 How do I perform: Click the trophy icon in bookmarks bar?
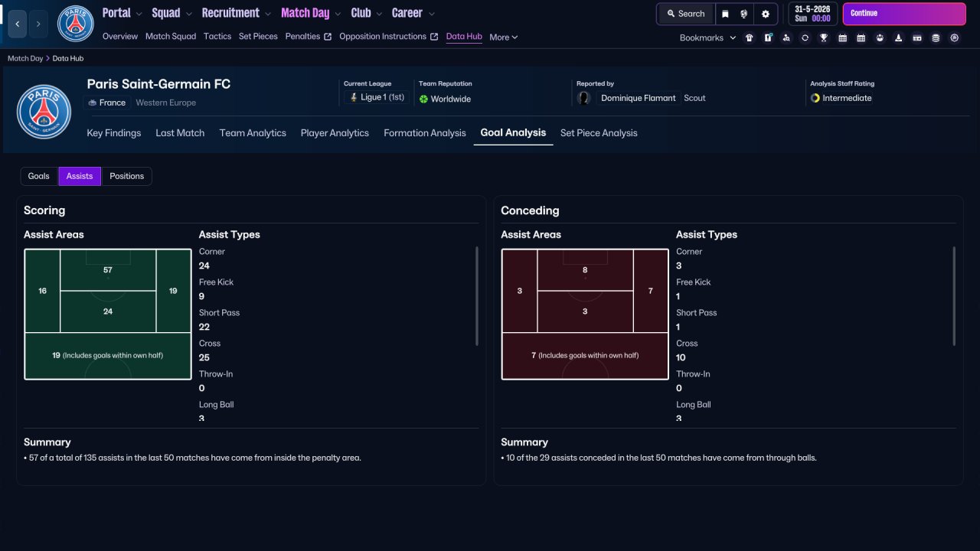[824, 37]
